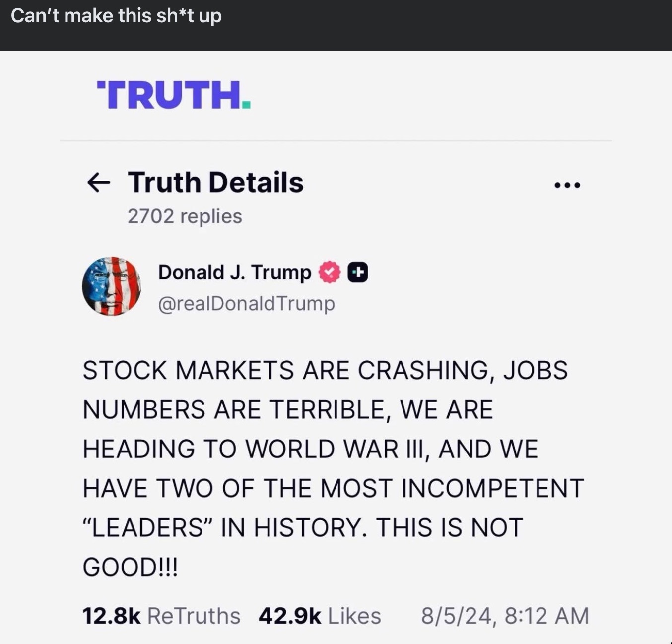Viewport: 672px width, 644px height.
Task: Open the Donald J. Trump profile name
Action: (234, 272)
